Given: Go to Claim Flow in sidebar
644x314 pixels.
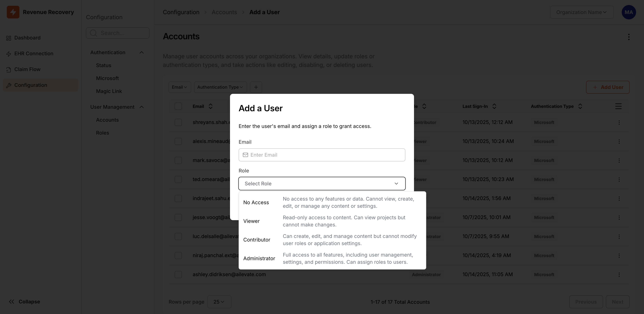Looking at the screenshot, I should coord(27,69).
